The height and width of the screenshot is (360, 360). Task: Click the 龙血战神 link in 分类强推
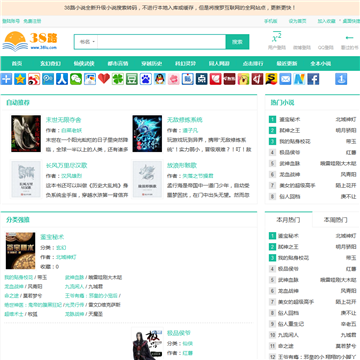14,286
